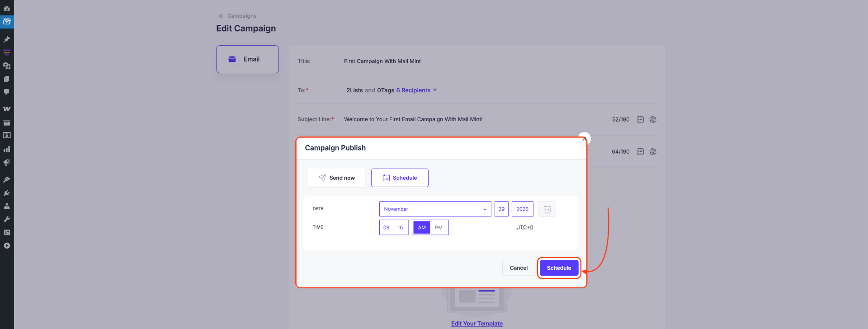Close the Campaign Publish dialog
The width and height of the screenshot is (868, 329).
point(584,139)
